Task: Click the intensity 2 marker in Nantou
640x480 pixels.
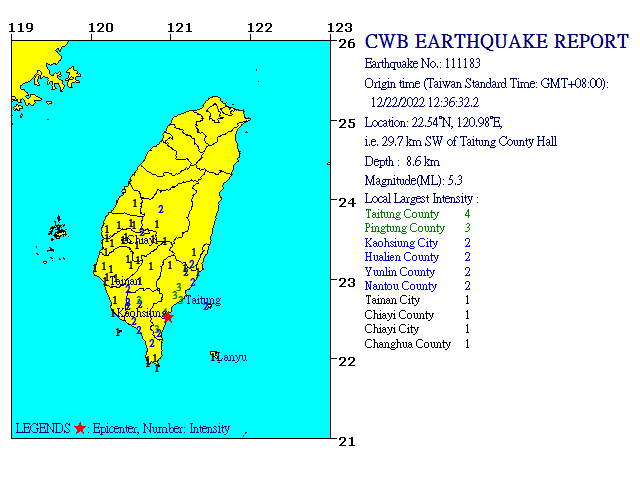Action: [161, 209]
